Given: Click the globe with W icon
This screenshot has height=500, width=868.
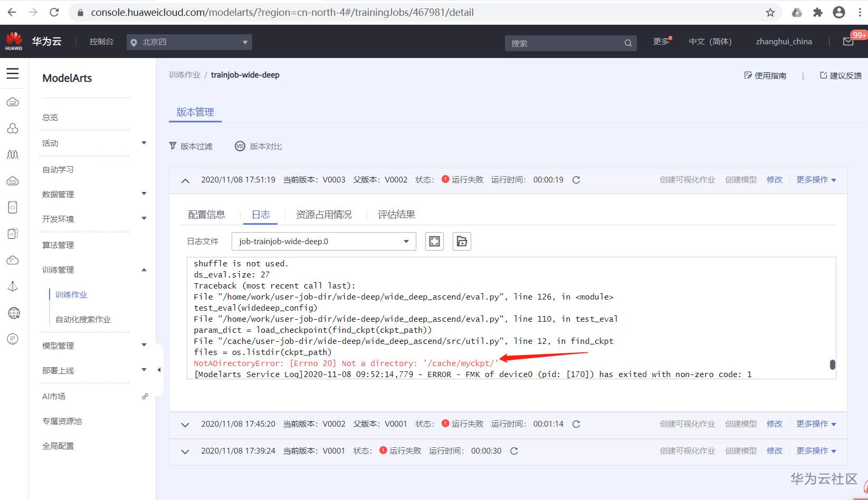Looking at the screenshot, I should (x=14, y=313).
